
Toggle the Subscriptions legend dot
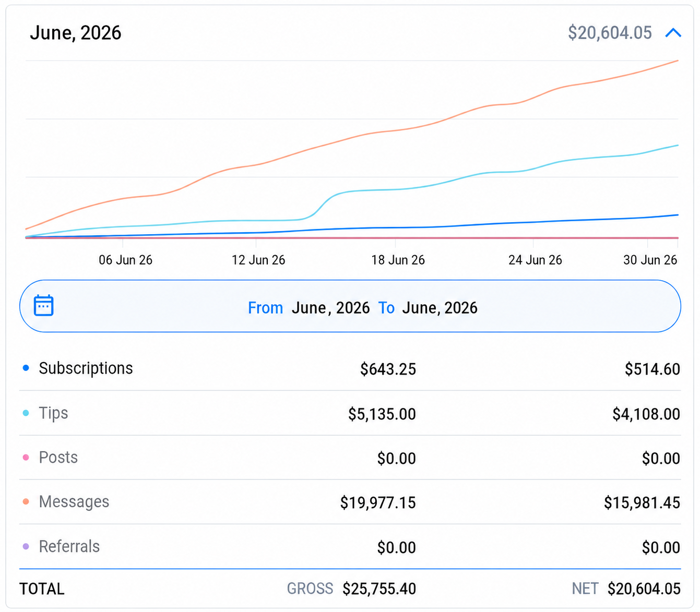(26, 368)
